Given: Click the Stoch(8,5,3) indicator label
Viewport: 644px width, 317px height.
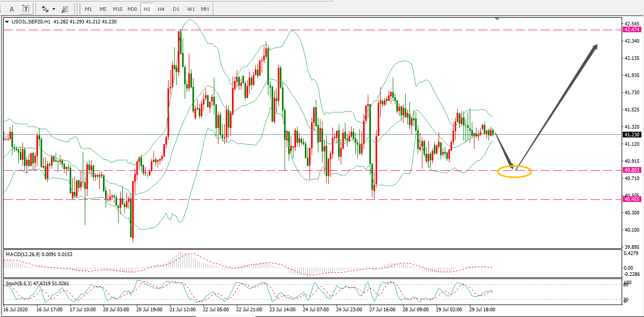Looking at the screenshot, I should (x=20, y=283).
